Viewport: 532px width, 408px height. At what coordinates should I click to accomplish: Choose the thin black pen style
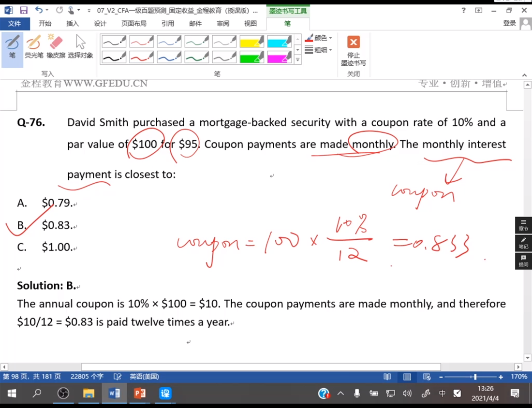pyautogui.click(x=114, y=42)
